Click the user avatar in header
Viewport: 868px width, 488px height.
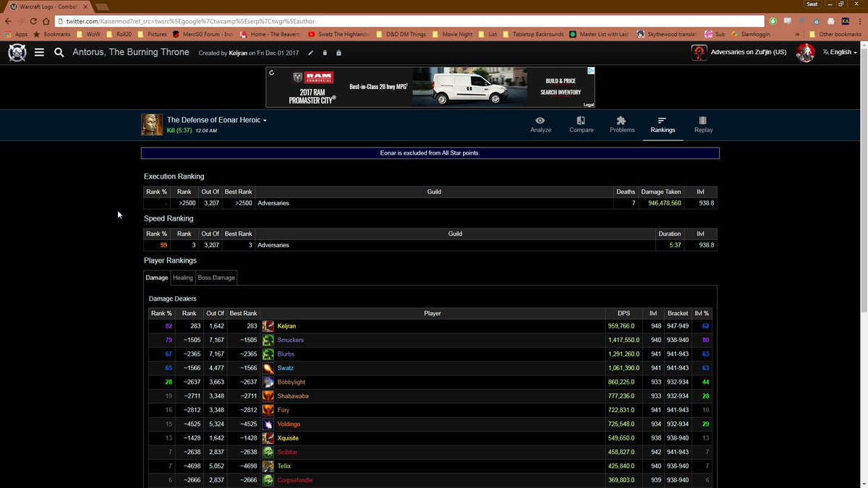805,52
